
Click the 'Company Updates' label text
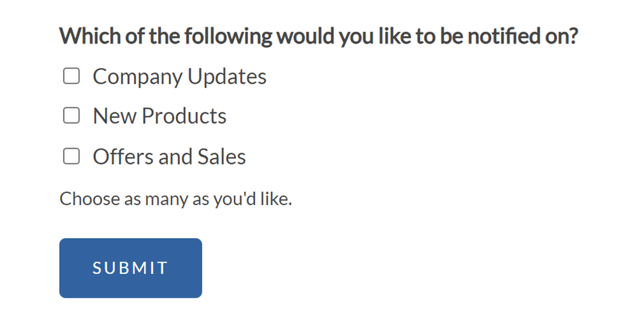coord(179,77)
